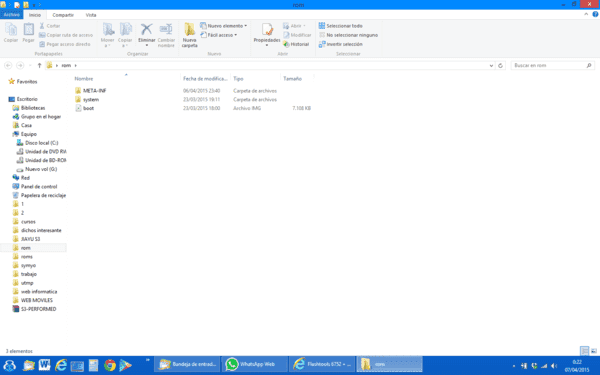
Task: Sort by Tamaño column header
Action: [292, 78]
